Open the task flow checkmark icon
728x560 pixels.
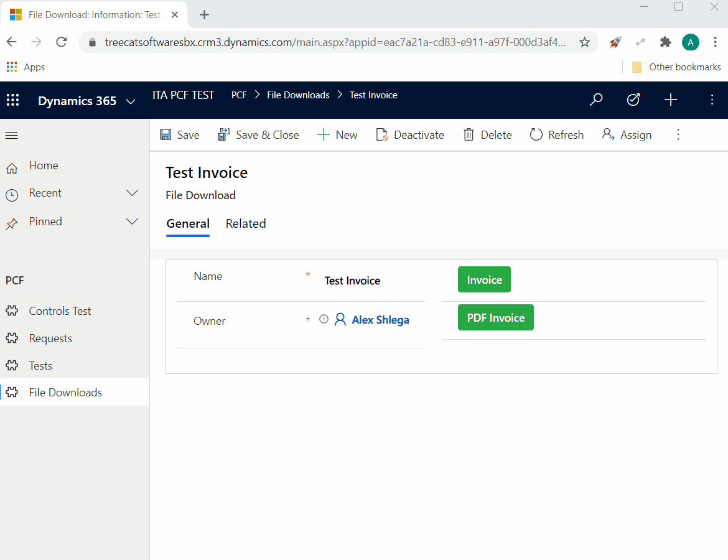point(633,100)
